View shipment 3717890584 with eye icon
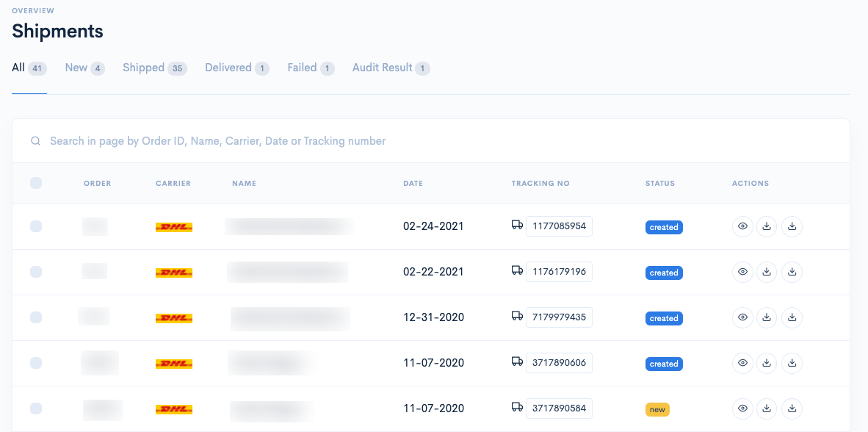This screenshot has width=868, height=432. (743, 408)
